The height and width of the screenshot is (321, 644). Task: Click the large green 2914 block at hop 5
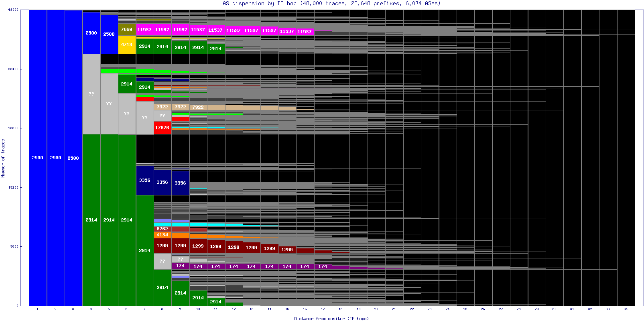tap(109, 220)
